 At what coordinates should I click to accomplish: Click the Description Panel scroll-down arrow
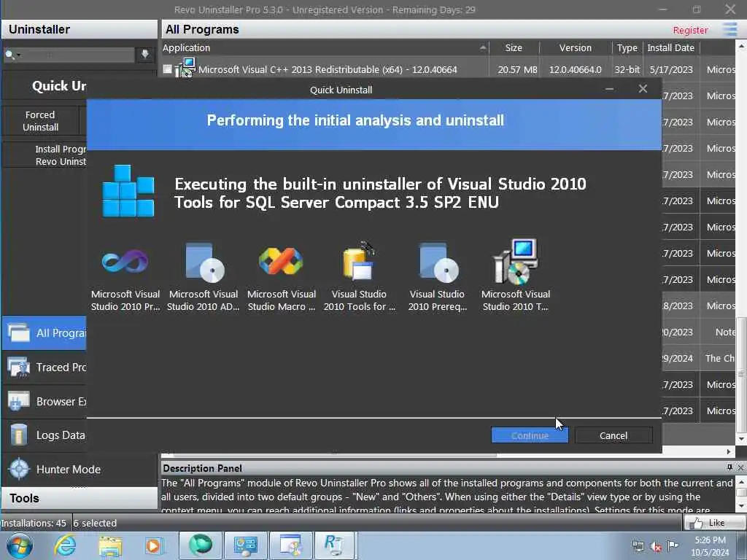(741, 506)
